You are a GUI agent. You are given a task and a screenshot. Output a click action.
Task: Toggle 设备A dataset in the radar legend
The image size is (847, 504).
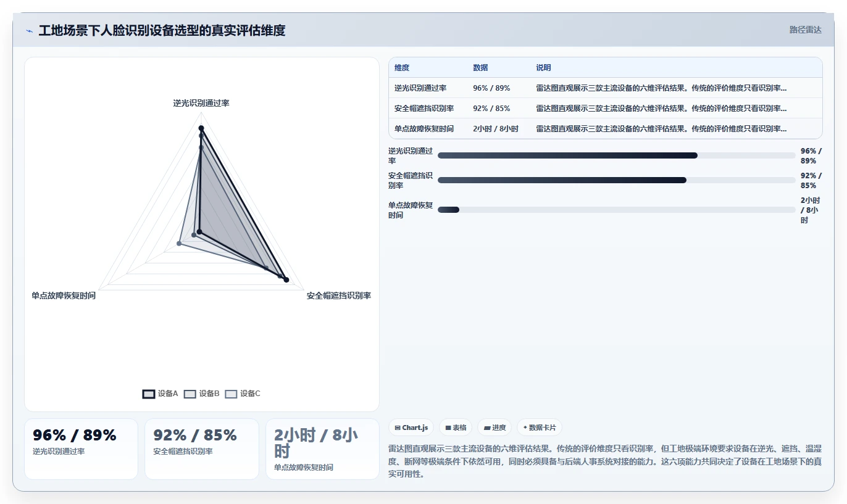160,394
